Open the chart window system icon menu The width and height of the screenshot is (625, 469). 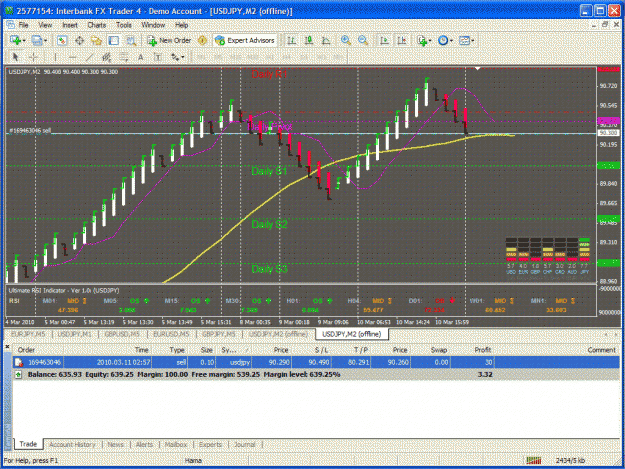click(x=10, y=25)
